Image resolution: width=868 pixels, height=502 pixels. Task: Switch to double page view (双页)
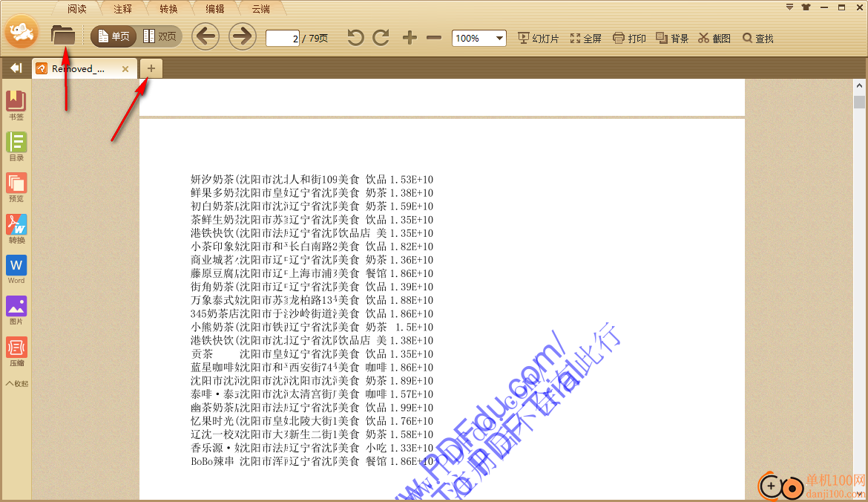[x=160, y=36]
